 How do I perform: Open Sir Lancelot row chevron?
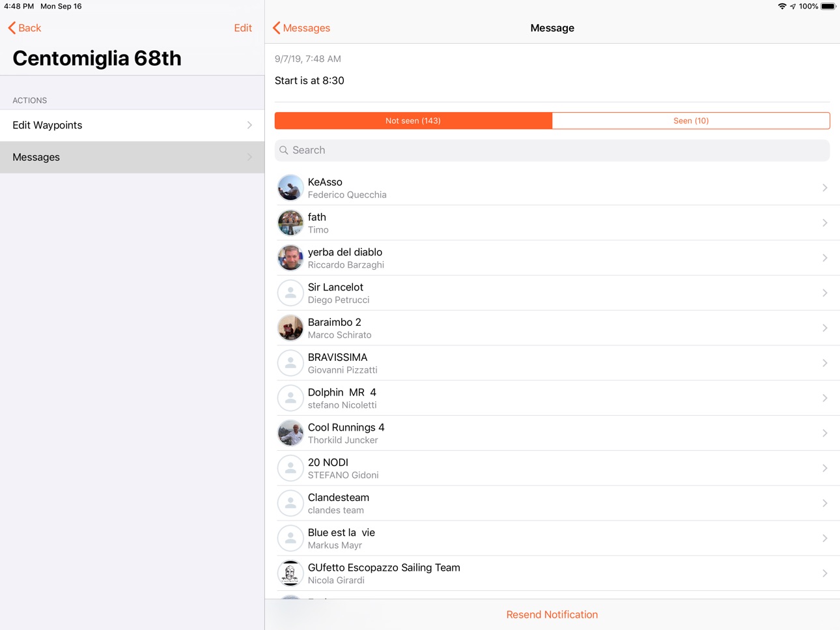point(825,293)
